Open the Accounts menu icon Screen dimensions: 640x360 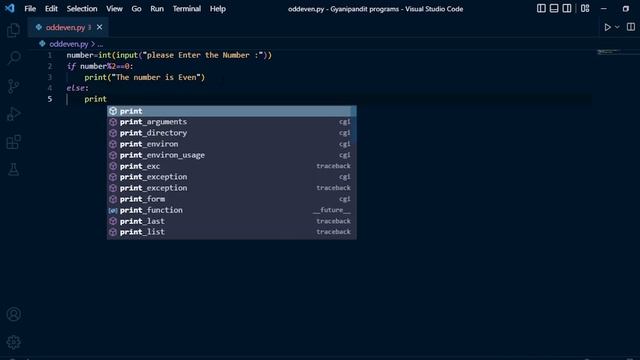[x=13, y=314]
